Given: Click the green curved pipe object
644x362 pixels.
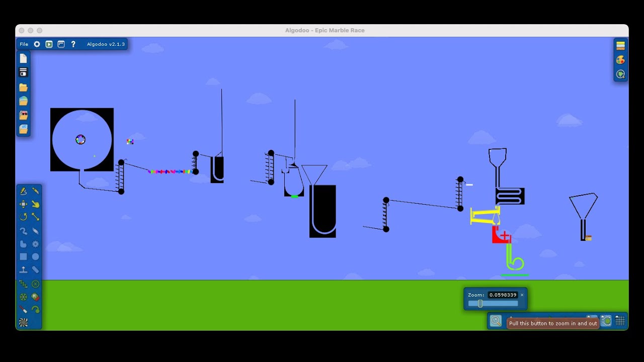Looking at the screenshot, I should 514,258.
